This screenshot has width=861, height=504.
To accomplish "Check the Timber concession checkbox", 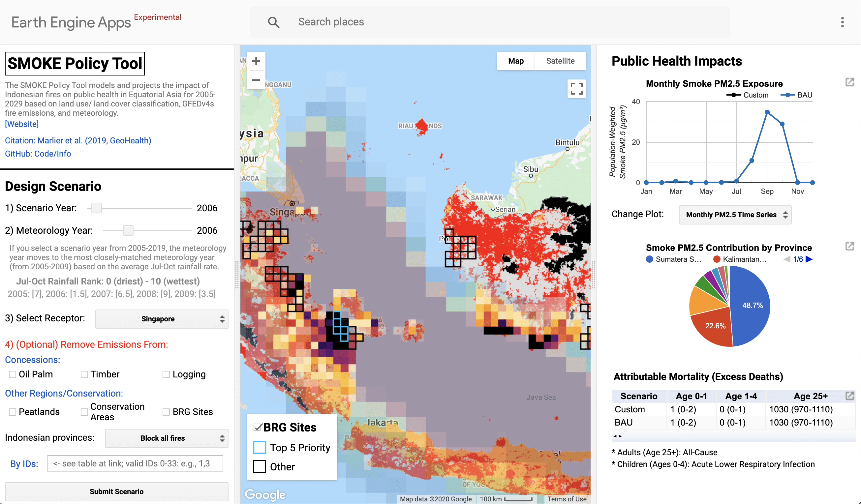I will click(84, 374).
